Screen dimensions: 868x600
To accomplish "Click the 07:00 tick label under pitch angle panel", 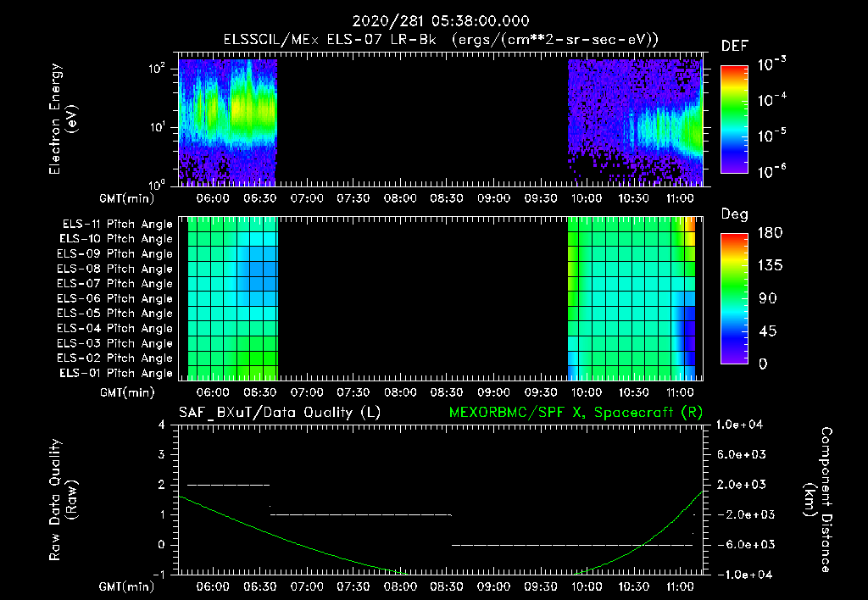I will (307, 393).
